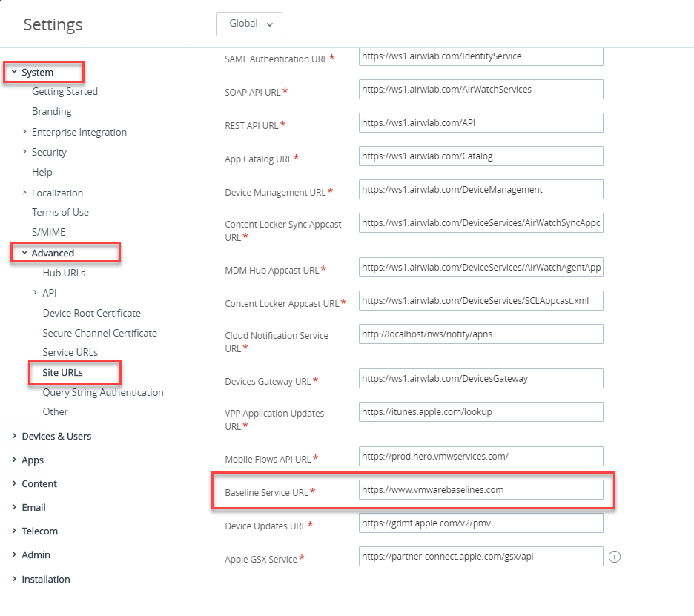Select Query String Authentication option
The image size is (694, 616).
pyautogui.click(x=103, y=392)
